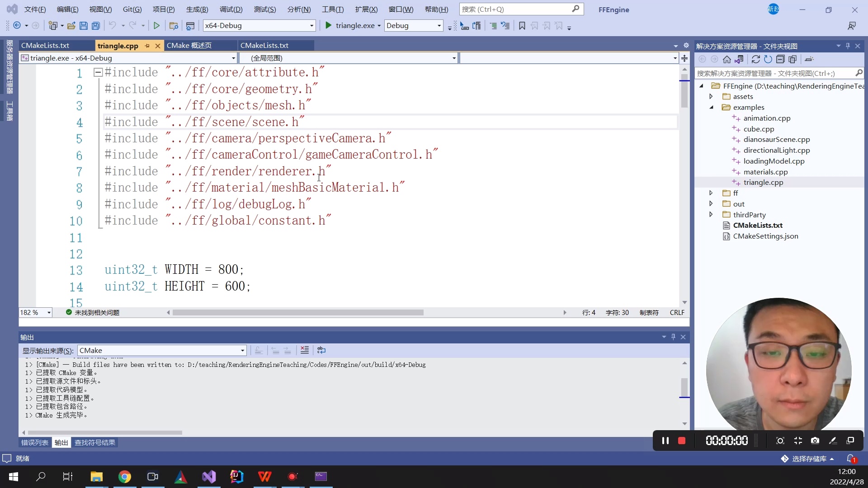
Task: Open the x64-Debug configuration dropdown
Action: [259, 26]
